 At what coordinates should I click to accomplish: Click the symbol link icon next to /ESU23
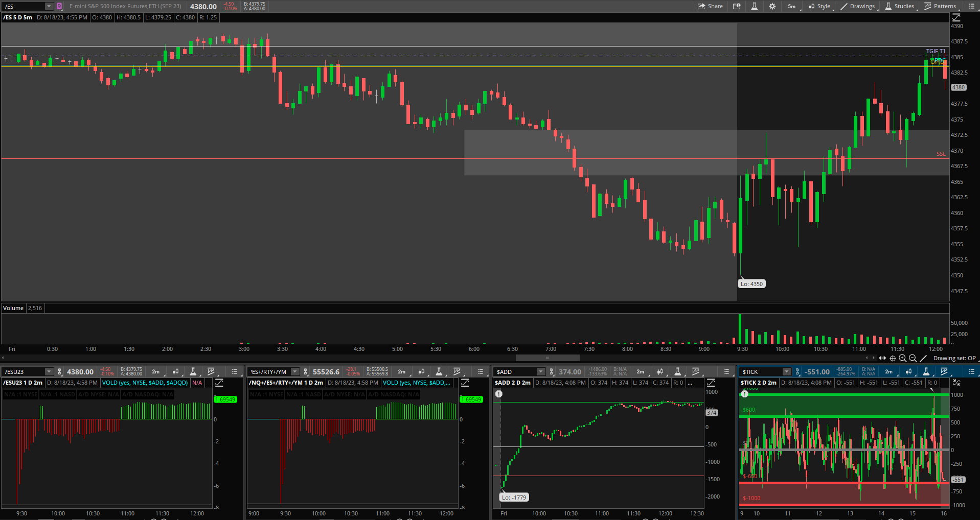pyautogui.click(x=60, y=371)
